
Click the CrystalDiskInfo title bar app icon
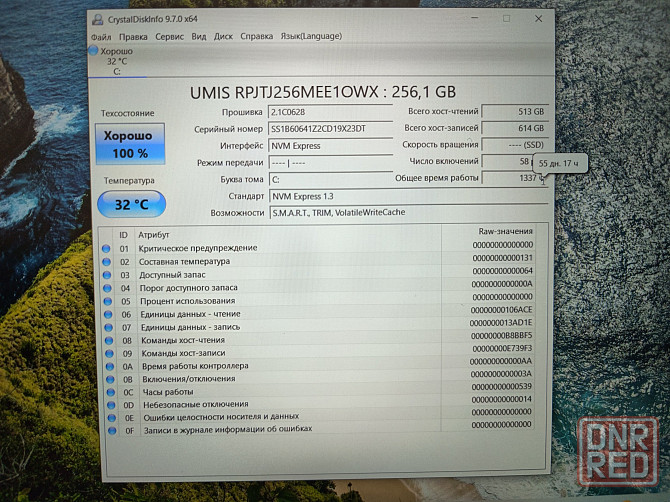pyautogui.click(x=98, y=19)
